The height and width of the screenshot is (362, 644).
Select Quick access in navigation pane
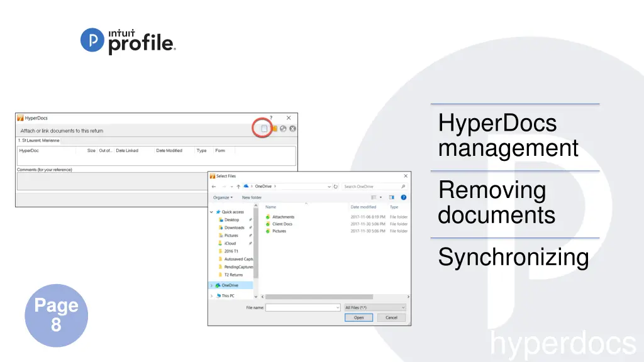pyautogui.click(x=233, y=212)
